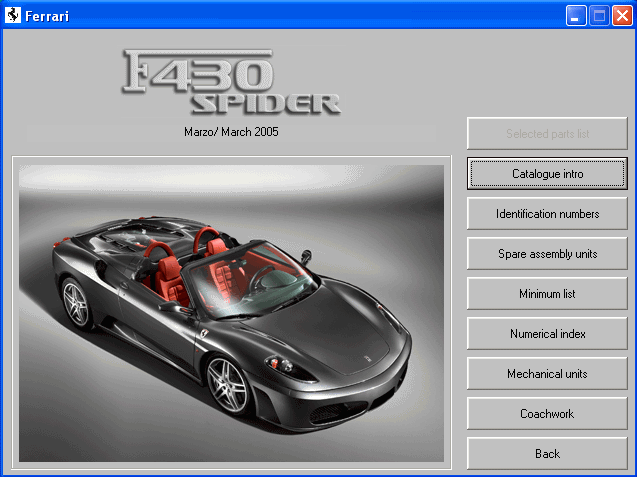Click the F430 Spider logo
Screen dimensions: 637x477
[231, 82]
